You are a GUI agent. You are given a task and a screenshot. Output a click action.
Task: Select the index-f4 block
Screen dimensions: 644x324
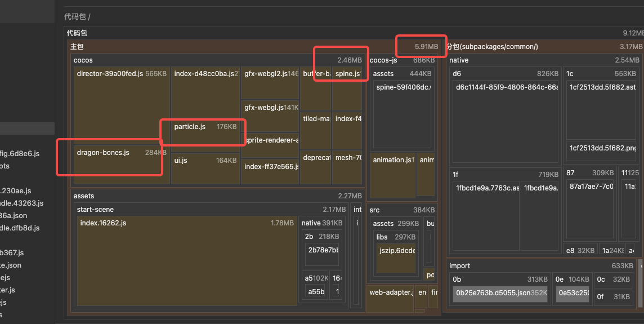click(347, 130)
